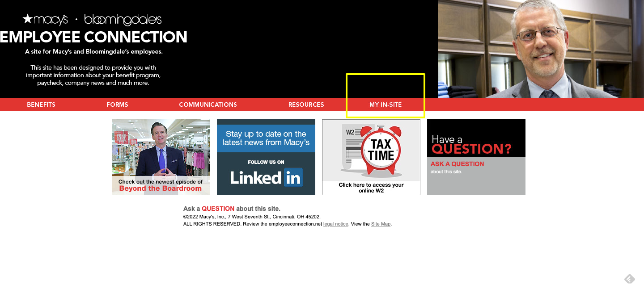Click red 'ASK A QUESTION' link in gray tile
This screenshot has height=293, width=644.
point(457,164)
